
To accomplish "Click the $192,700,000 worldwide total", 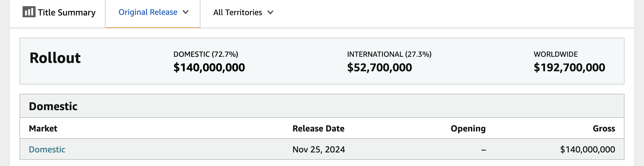I will (569, 68).
